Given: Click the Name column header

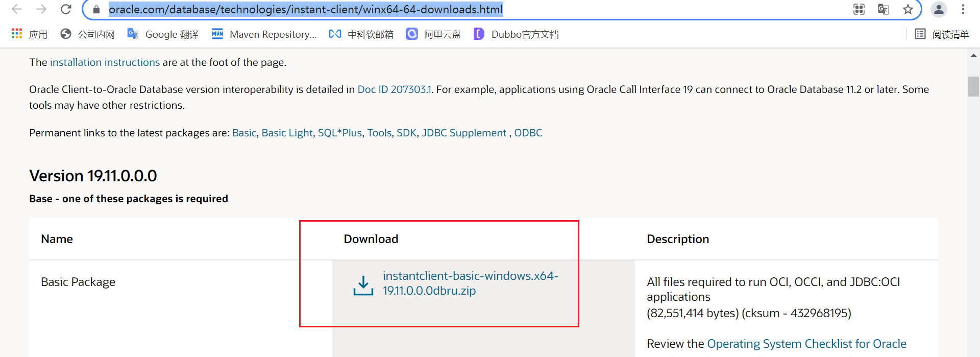Looking at the screenshot, I should (x=57, y=239).
